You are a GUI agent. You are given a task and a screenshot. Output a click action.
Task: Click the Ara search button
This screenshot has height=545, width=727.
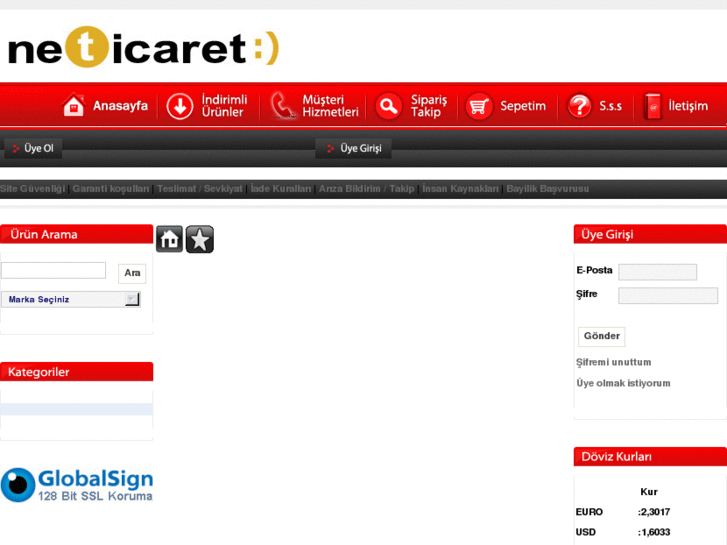(x=132, y=273)
